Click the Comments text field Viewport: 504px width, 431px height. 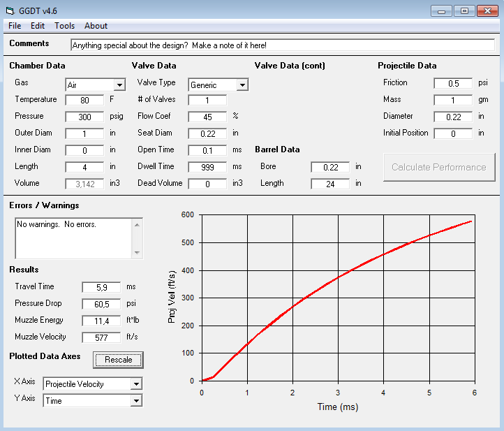282,45
